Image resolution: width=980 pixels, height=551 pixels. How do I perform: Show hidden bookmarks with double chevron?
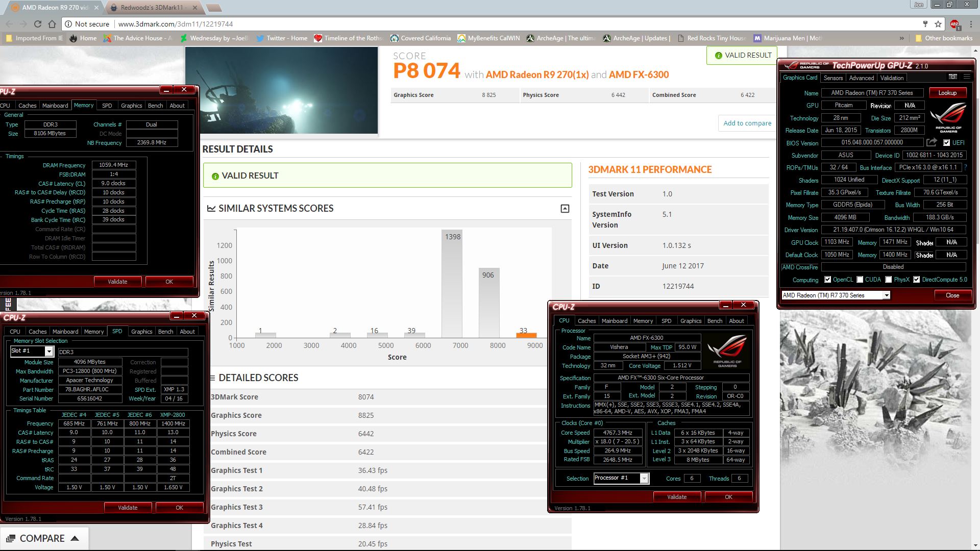(x=901, y=38)
